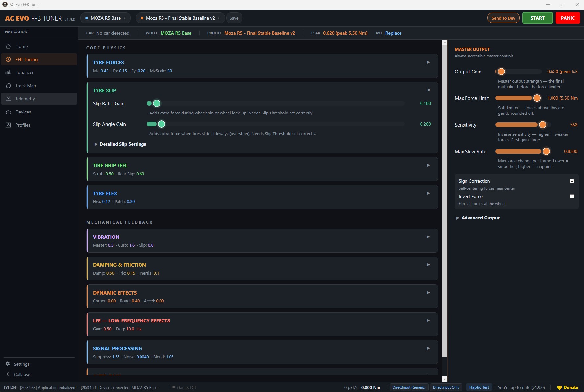584x392 pixels.
Task: Expand the Tyre Forces section
Action: (x=428, y=62)
